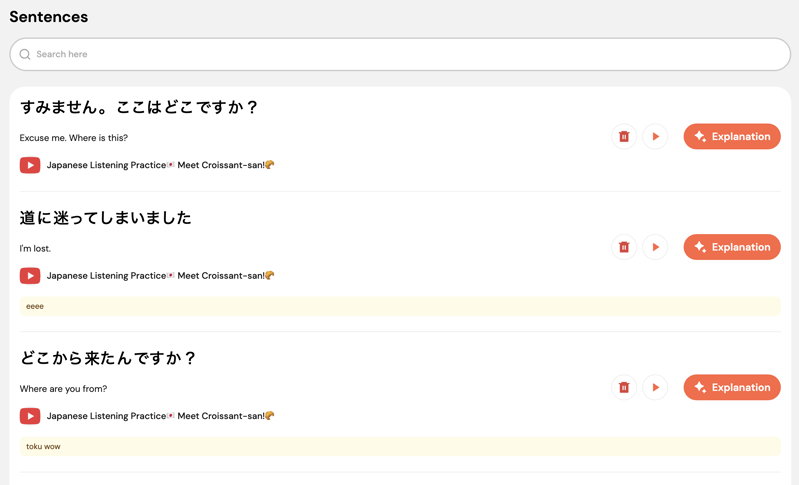Select the sentence すみません。ここはどこですか？
Viewport: 799px width, 485px height.
(139, 107)
